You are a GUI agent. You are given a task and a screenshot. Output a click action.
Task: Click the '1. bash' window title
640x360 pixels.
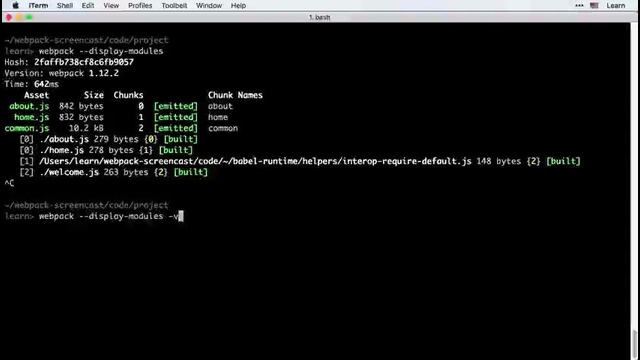tap(320, 17)
